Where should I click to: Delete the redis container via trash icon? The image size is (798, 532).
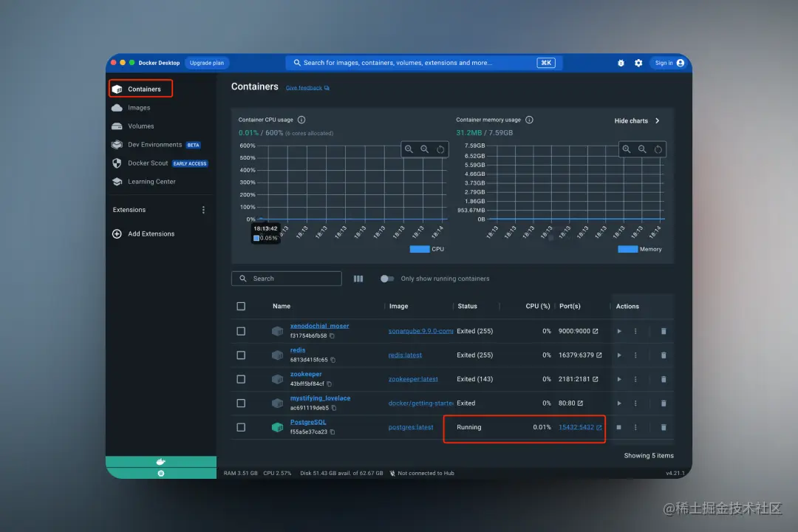(664, 355)
